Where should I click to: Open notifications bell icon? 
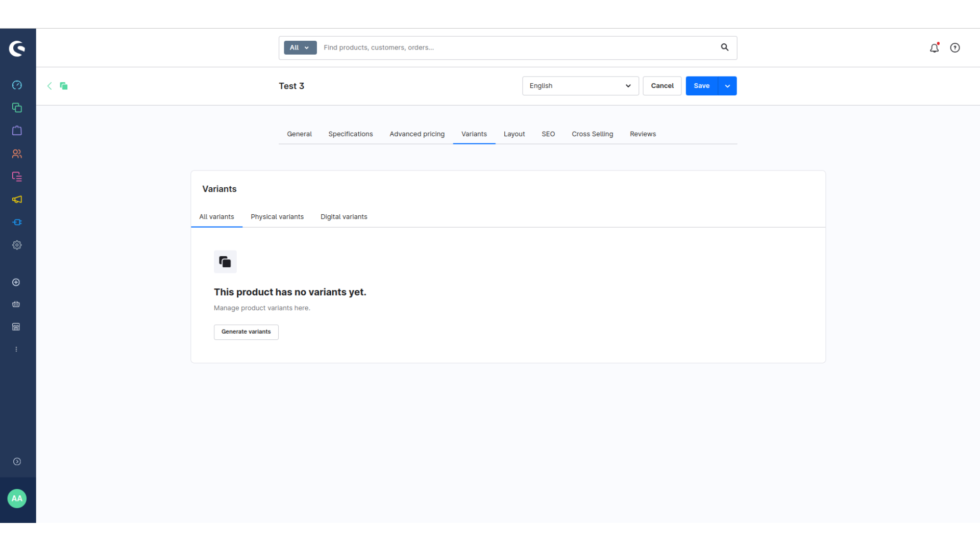[x=935, y=47]
